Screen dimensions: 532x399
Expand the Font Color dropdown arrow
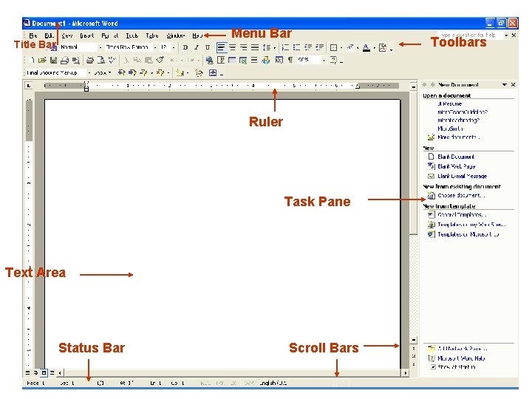pos(374,48)
